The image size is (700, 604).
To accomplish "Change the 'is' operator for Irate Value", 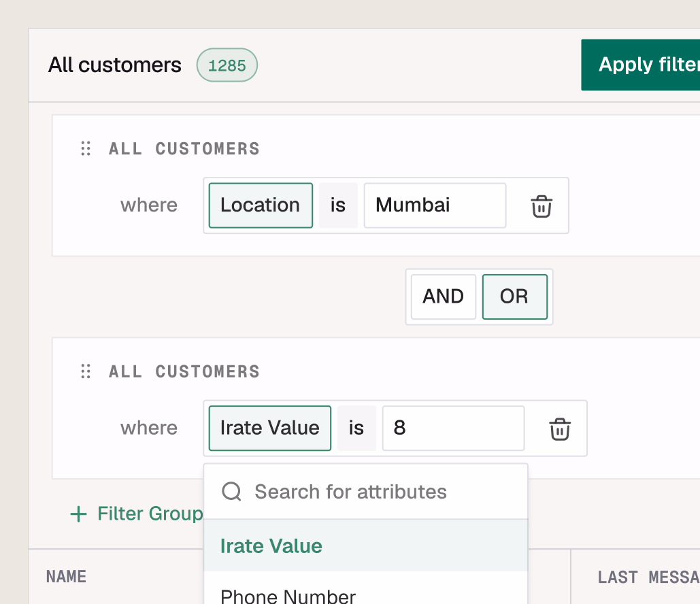I will [x=356, y=429].
